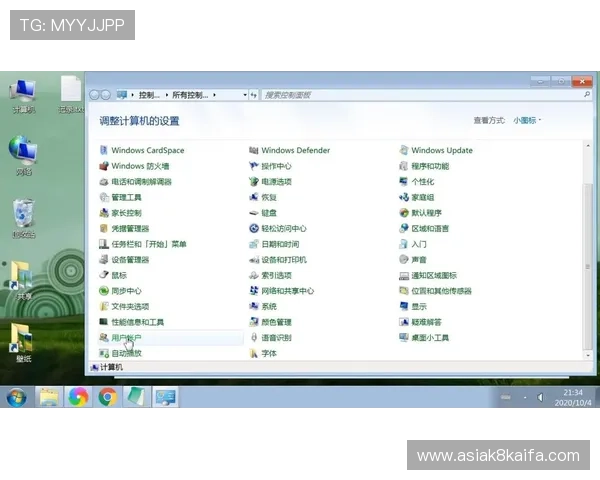Open 小图标 view mode dropdown
600x480 pixels.
(527, 120)
